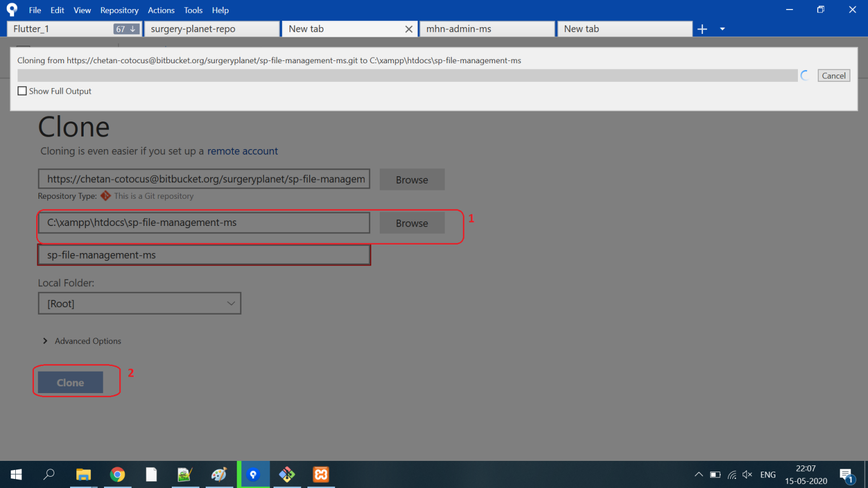Image resolution: width=868 pixels, height=488 pixels.
Task: Open Google Chrome from taskbar
Action: (118, 474)
